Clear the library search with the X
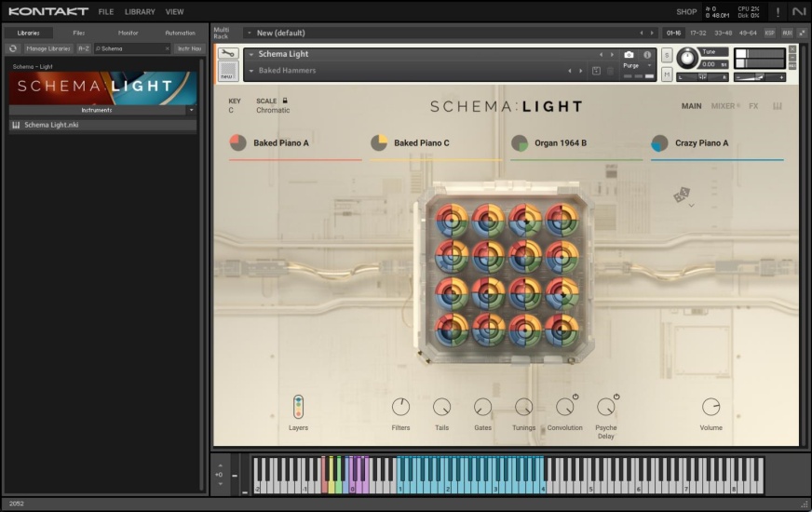The width and height of the screenshot is (812, 512). pos(168,48)
